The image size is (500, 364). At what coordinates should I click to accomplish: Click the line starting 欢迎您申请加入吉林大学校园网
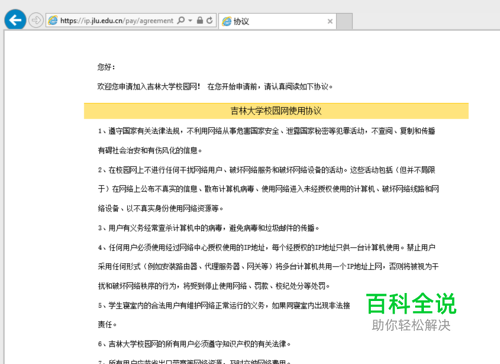215,87
